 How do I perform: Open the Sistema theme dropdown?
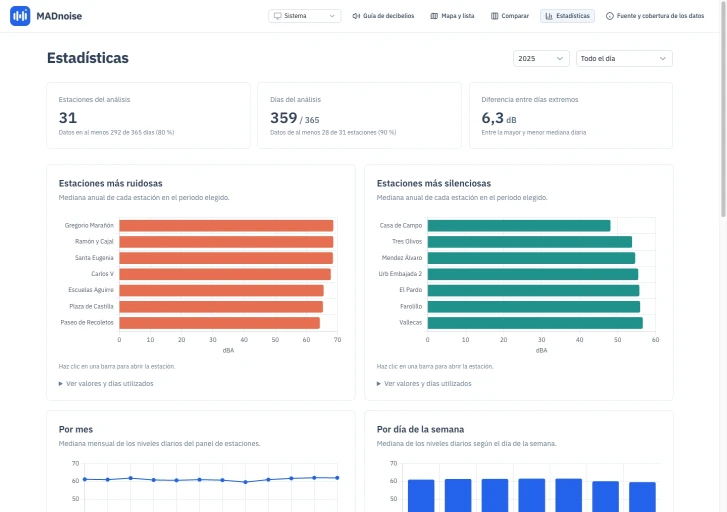[305, 16]
